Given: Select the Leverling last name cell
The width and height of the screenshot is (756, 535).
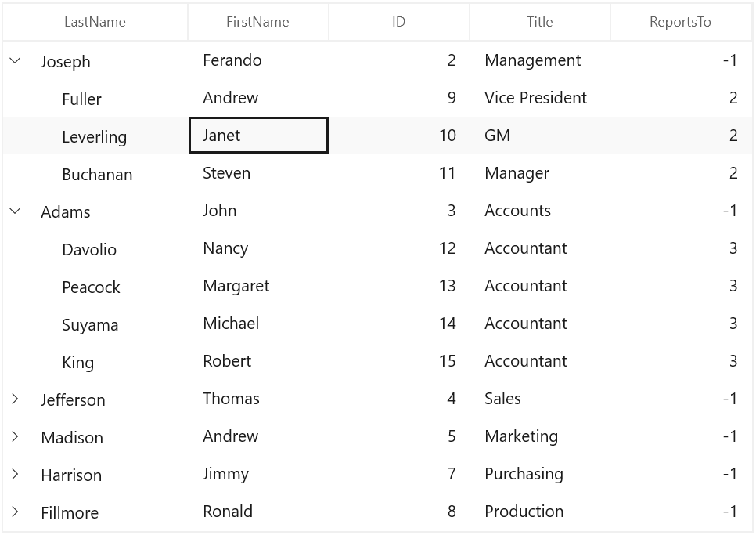Looking at the screenshot, I should tap(95, 137).
